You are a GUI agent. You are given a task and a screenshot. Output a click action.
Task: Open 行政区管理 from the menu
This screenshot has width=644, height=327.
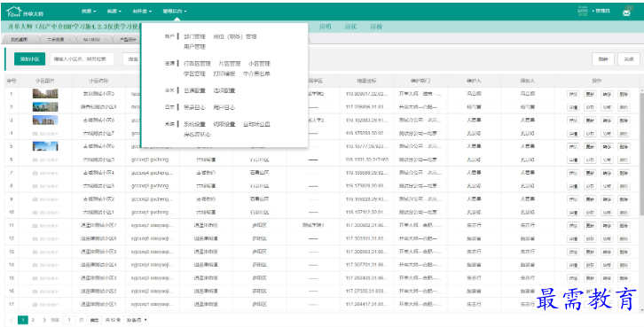pos(197,64)
